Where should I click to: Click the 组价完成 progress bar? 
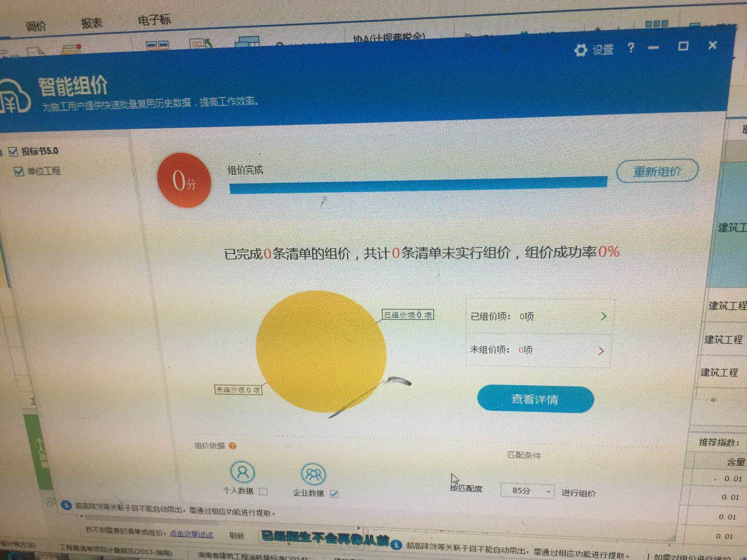pos(418,185)
